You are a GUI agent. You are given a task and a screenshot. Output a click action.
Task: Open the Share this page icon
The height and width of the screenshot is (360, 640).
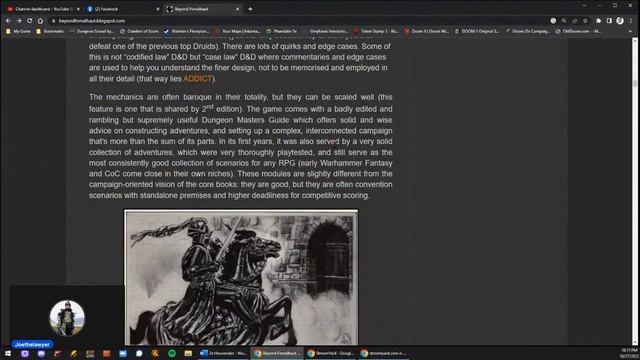point(575,20)
